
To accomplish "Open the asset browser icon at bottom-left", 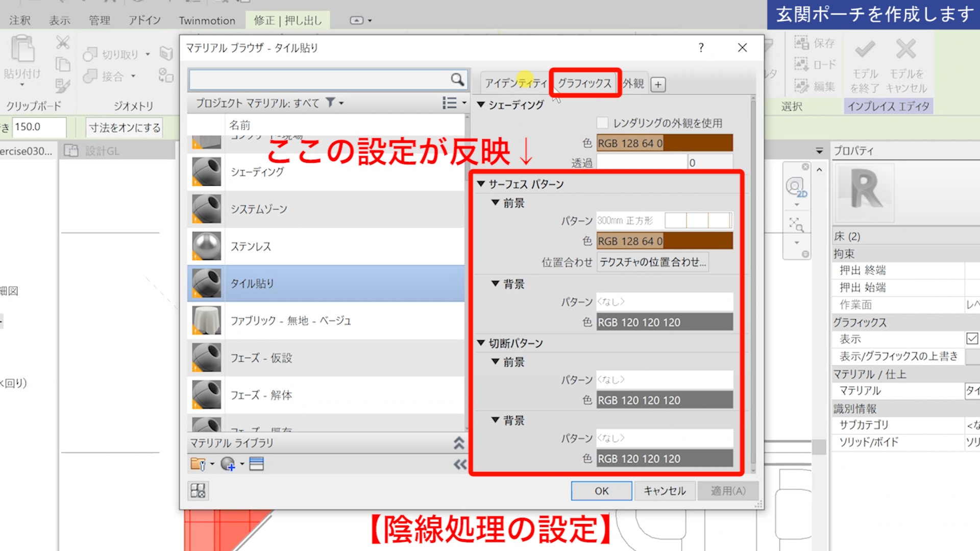I will point(198,491).
